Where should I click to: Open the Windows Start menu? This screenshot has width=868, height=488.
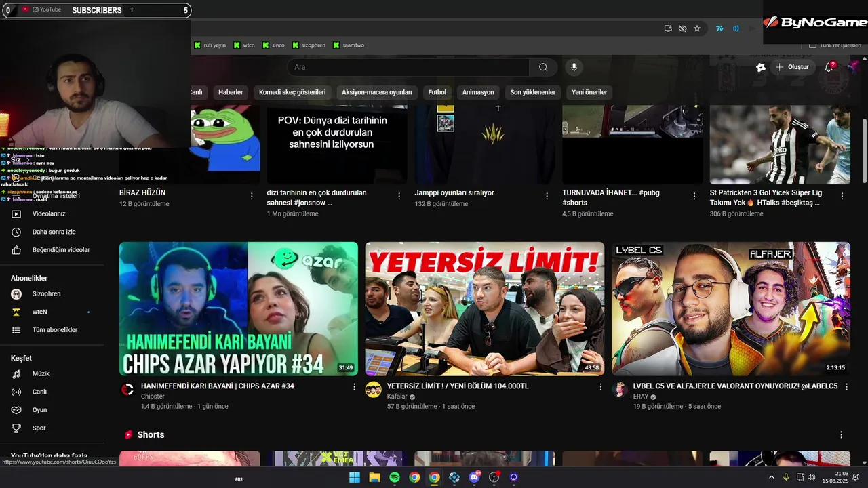[355, 477]
